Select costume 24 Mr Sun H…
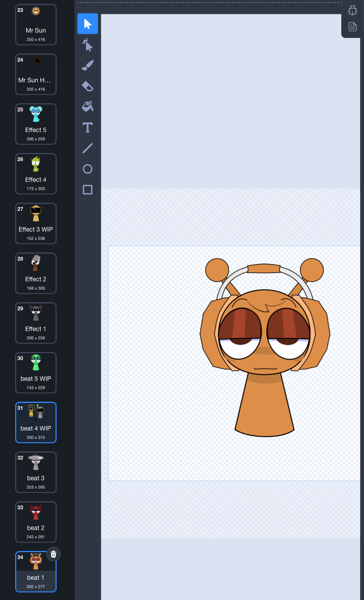Image resolution: width=364 pixels, height=600 pixels. [x=36, y=74]
